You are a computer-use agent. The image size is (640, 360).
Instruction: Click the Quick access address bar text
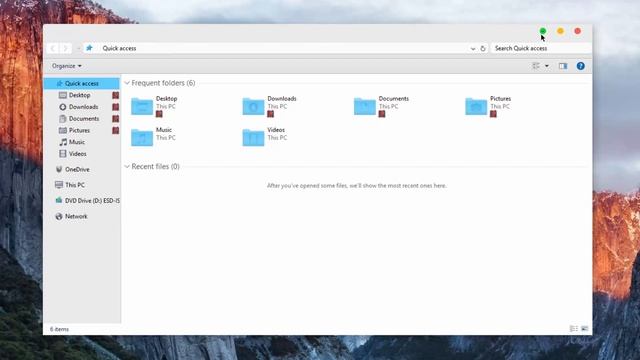click(x=119, y=48)
